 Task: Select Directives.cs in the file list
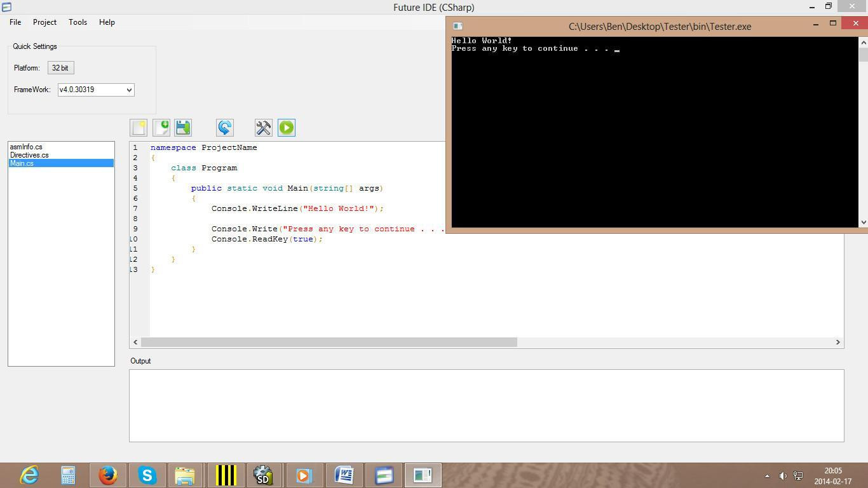(x=29, y=155)
